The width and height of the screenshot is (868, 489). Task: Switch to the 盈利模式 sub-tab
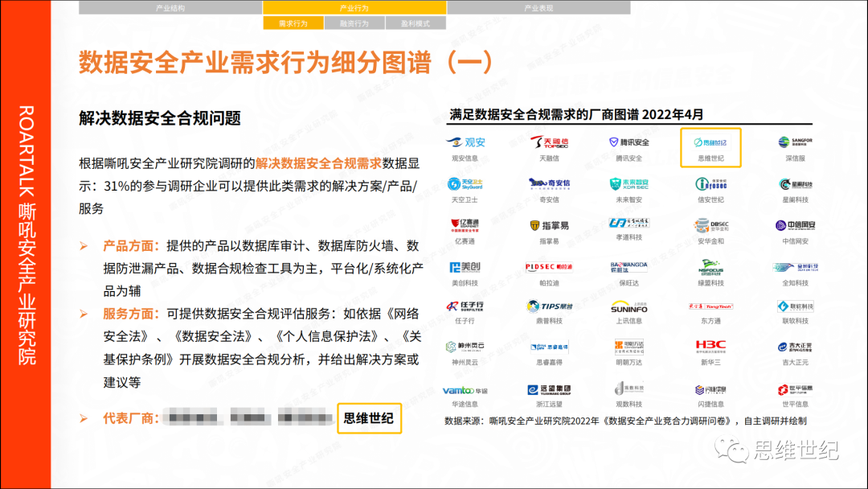coord(416,23)
